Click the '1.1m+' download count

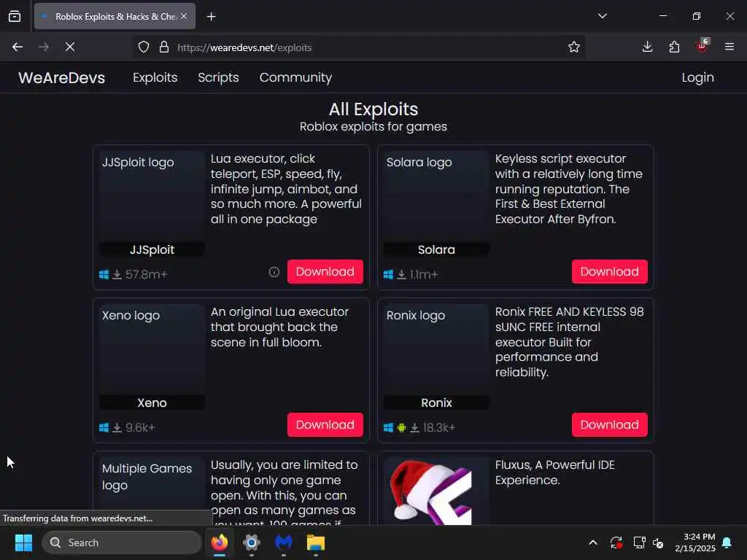[424, 275]
